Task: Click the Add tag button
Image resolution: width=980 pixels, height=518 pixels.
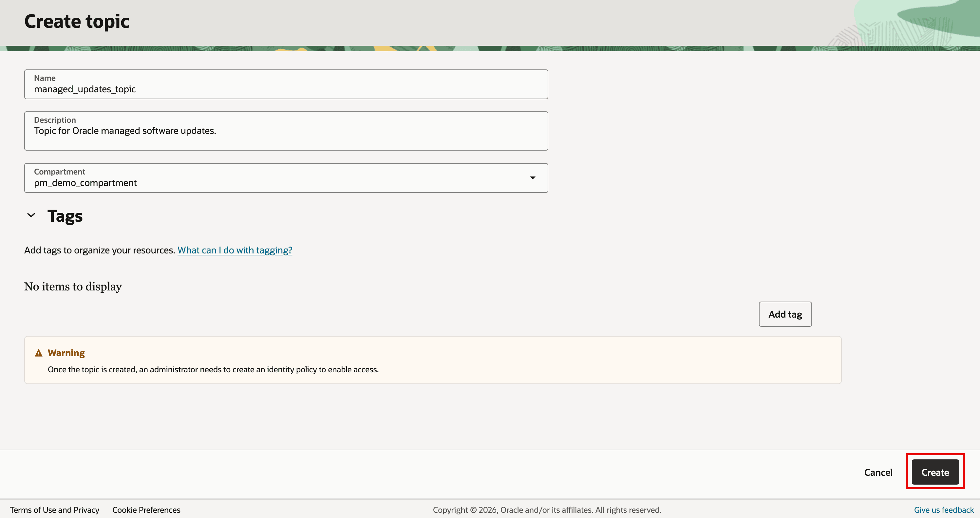Action: 785,314
